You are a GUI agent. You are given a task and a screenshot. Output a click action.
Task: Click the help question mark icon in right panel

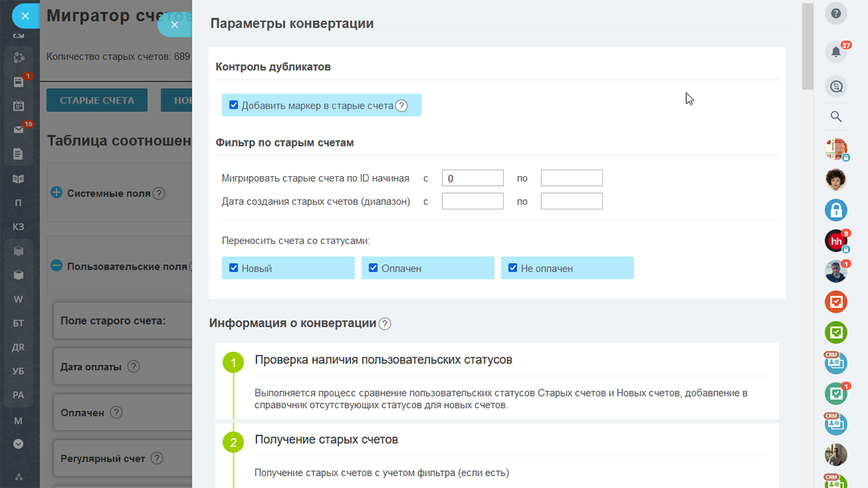836,12
